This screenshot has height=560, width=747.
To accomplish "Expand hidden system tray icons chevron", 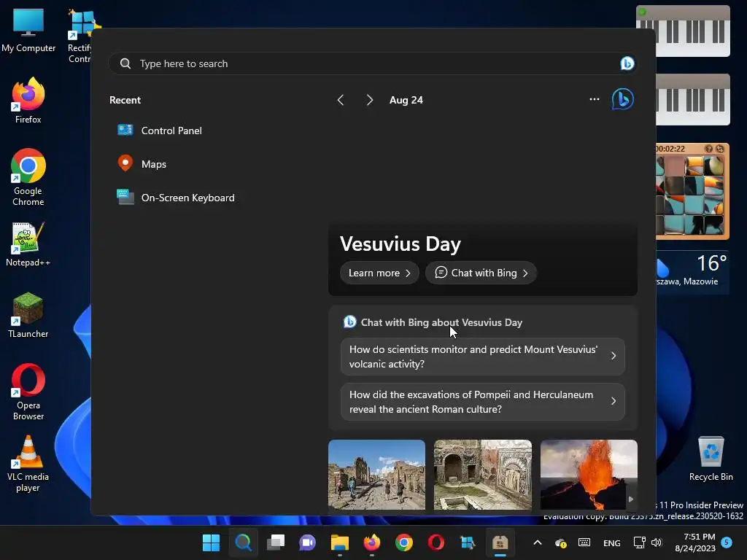I will (x=538, y=542).
